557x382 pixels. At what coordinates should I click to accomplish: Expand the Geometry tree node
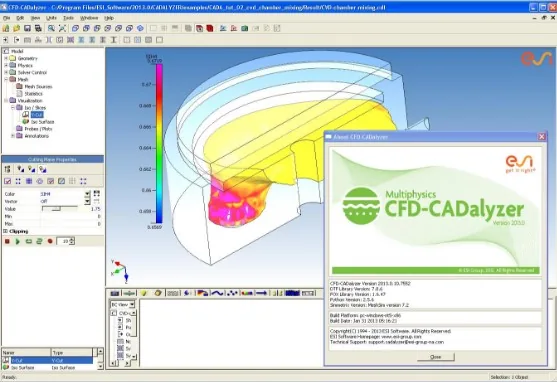tap(6, 58)
